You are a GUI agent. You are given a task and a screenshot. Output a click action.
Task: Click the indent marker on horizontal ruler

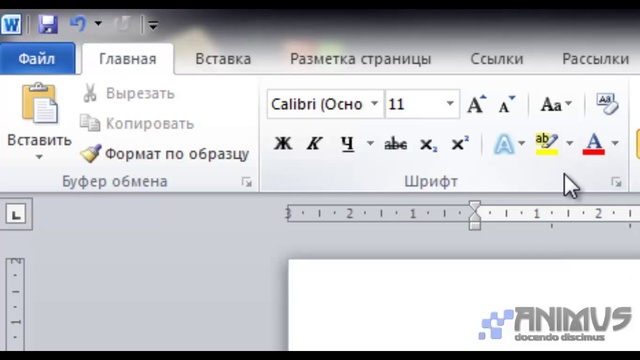475,215
